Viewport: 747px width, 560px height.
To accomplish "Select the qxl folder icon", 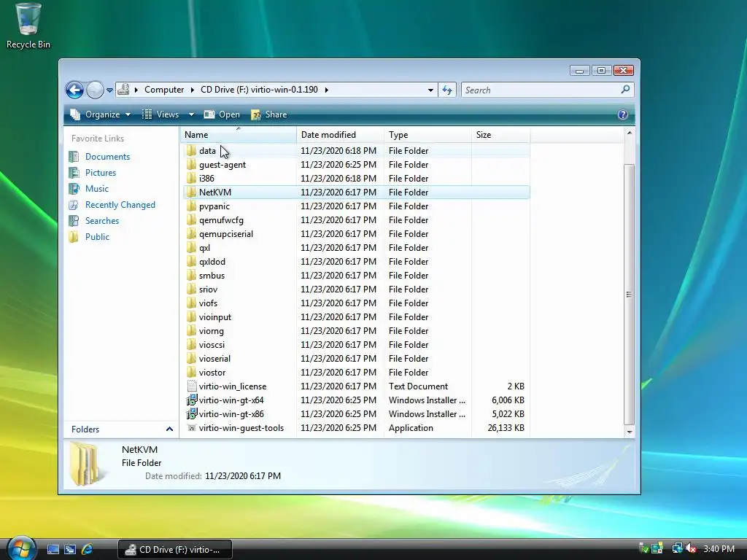I will [x=192, y=247].
